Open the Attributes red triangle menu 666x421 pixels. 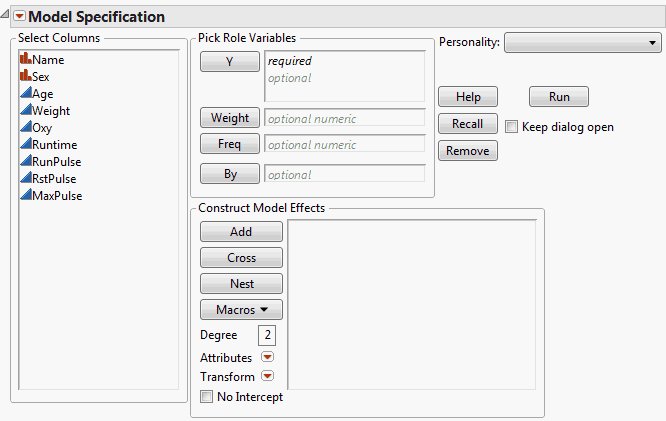point(267,357)
